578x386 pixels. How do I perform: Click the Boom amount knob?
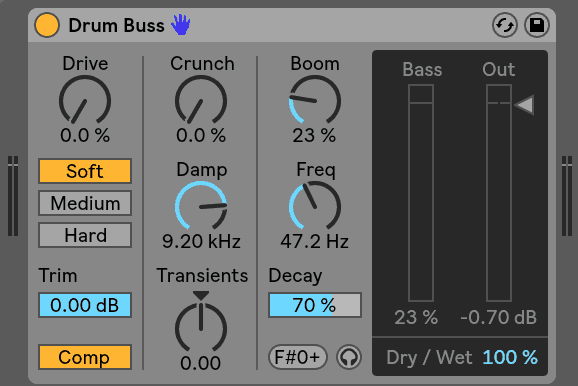[x=315, y=100]
